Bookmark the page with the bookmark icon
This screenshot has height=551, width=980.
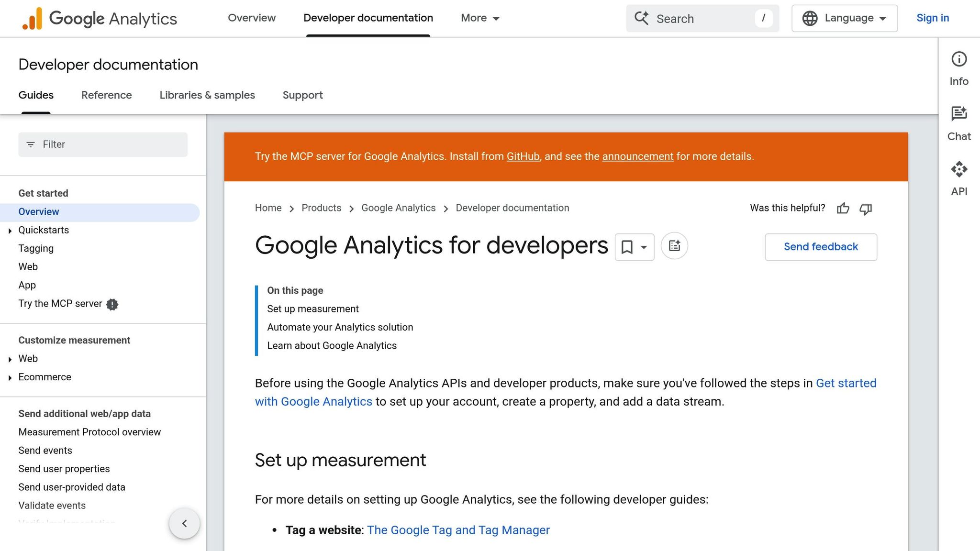(x=627, y=247)
